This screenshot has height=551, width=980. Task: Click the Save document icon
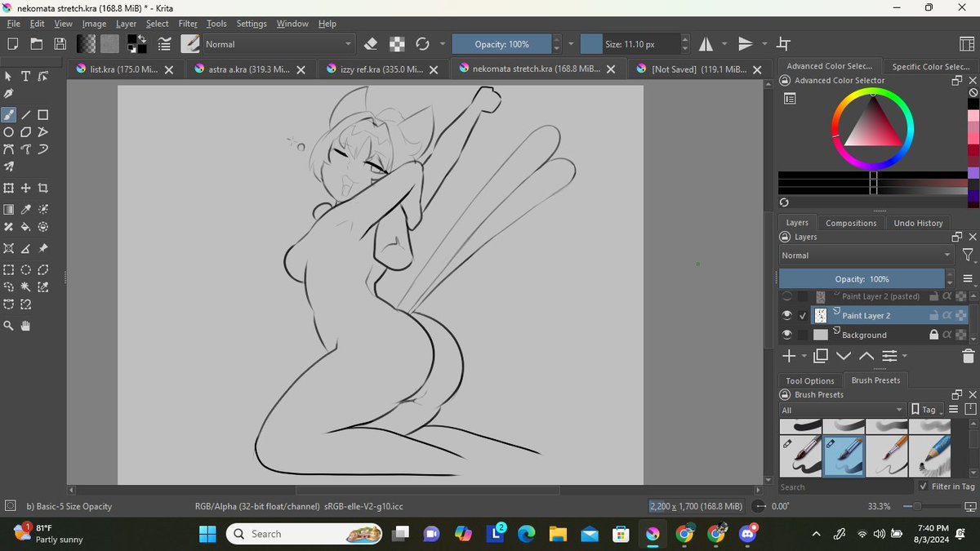point(60,44)
